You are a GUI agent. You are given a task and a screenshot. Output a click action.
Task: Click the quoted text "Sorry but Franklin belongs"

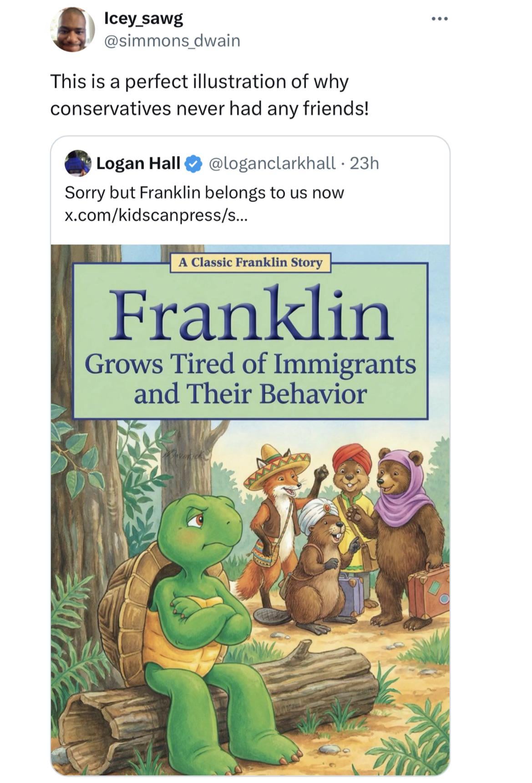click(204, 192)
